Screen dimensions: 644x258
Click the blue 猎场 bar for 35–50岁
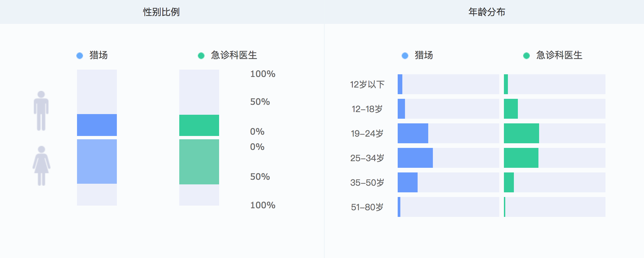408,182
